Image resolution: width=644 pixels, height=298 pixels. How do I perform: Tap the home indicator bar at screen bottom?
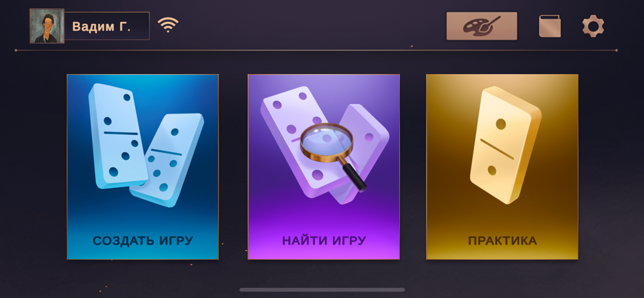[x=322, y=290]
